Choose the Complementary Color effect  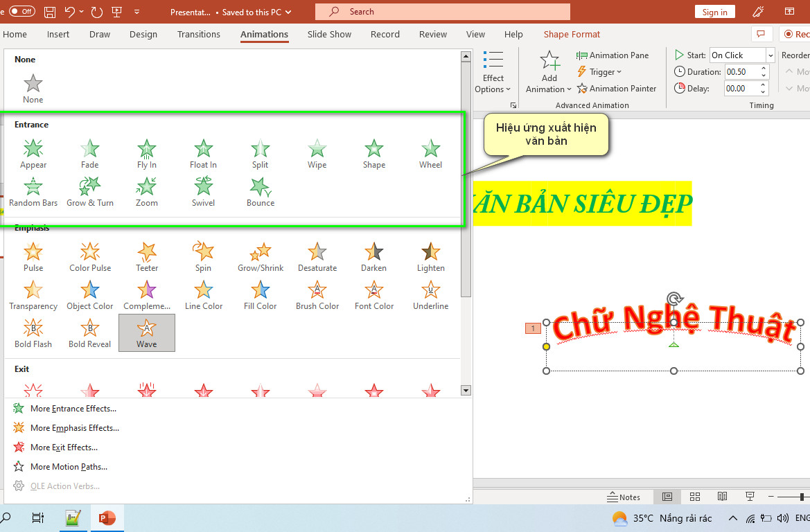(x=147, y=296)
